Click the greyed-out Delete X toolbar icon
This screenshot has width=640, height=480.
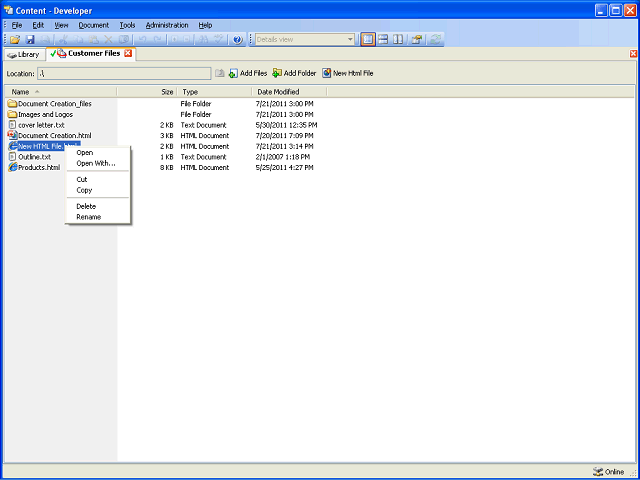pos(108,40)
